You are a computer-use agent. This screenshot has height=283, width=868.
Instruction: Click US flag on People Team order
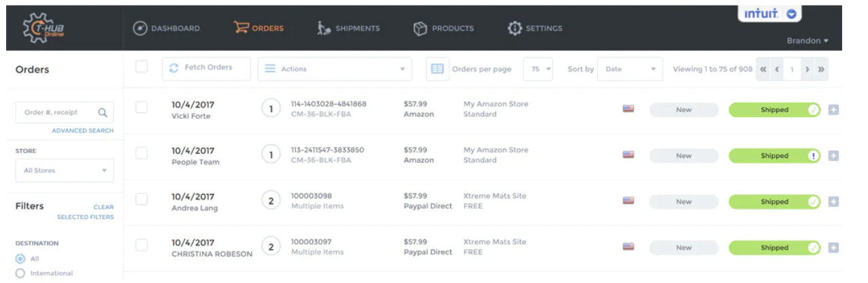click(x=629, y=154)
